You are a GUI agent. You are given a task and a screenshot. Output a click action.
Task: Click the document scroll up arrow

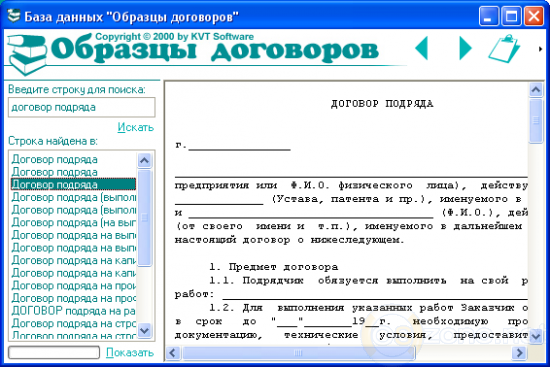(x=536, y=90)
